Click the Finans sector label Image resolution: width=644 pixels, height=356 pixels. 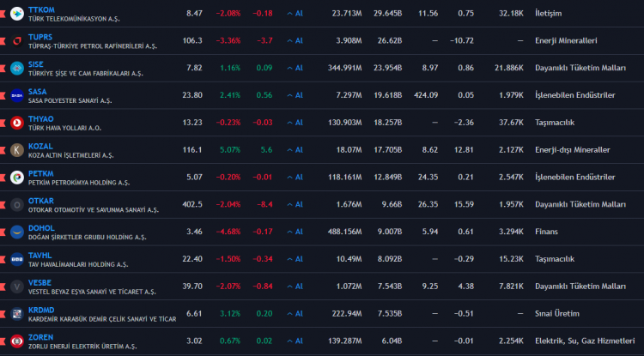[547, 232]
